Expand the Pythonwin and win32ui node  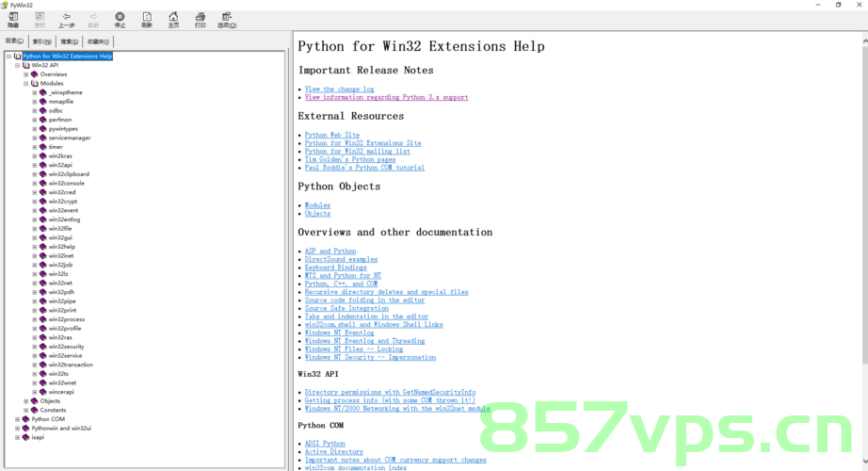click(17, 429)
